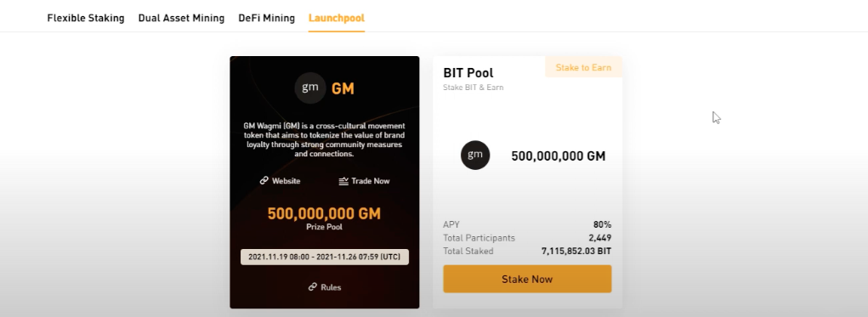Screen dimensions: 868x317
Task: Click the active Launchpool tab
Action: coord(337,18)
